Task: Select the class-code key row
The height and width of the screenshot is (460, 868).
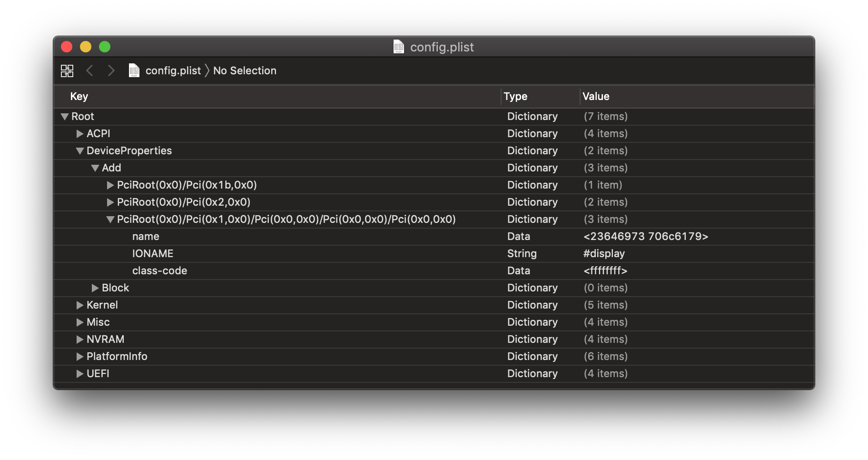Action: coord(434,271)
